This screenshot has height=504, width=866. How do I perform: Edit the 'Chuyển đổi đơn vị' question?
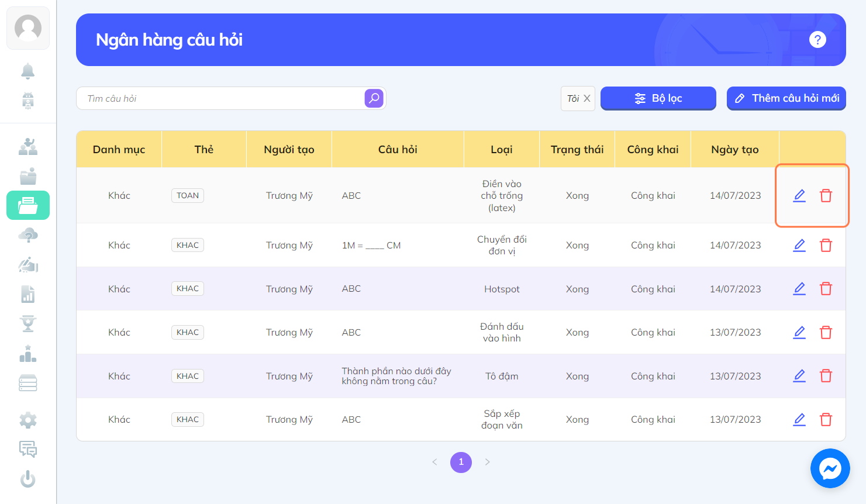pyautogui.click(x=799, y=245)
